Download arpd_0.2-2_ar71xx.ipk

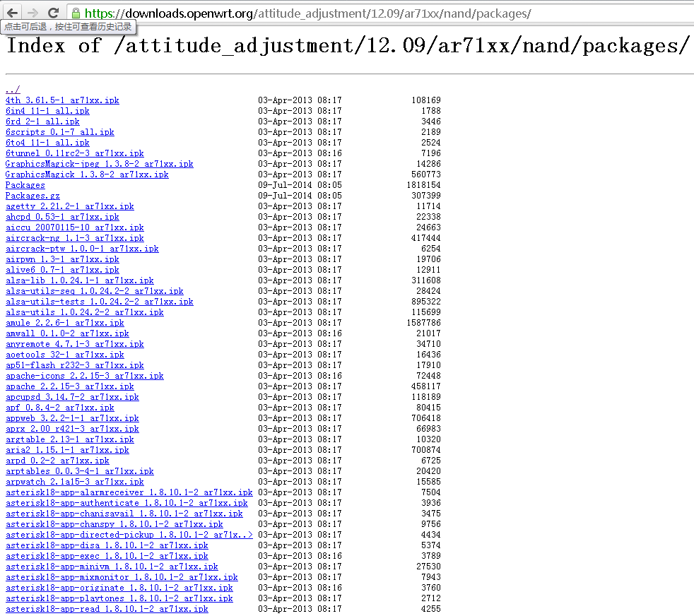tap(57, 461)
